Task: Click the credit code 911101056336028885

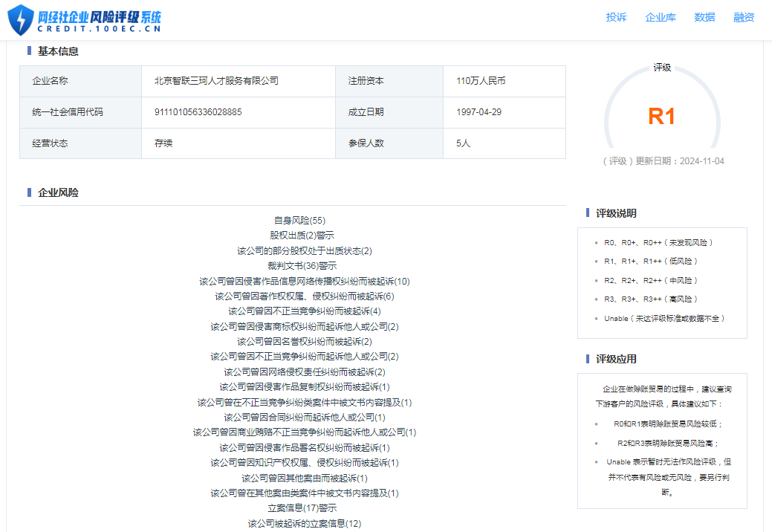Action: click(198, 112)
